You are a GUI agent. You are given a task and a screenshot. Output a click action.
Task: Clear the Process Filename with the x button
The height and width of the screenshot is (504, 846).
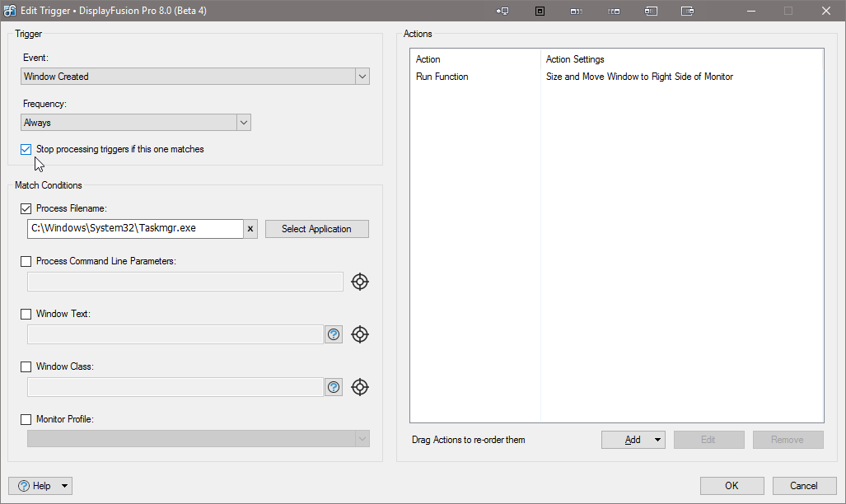pyautogui.click(x=250, y=229)
